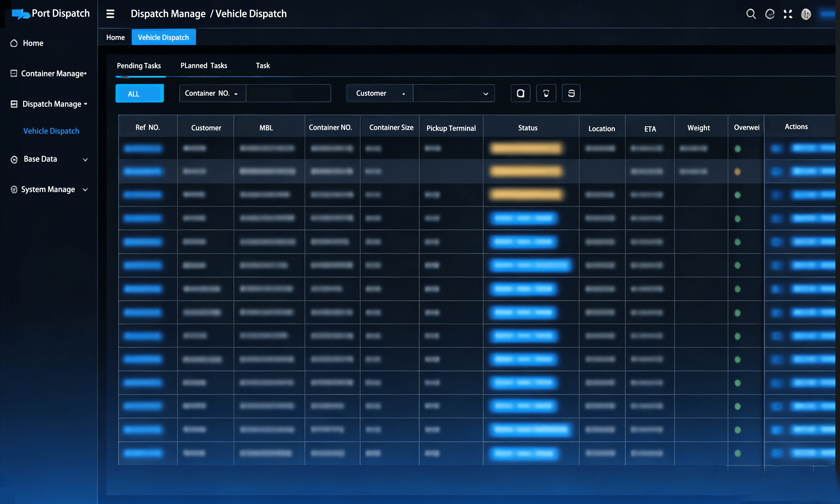Click the ALL filter button

139,93
